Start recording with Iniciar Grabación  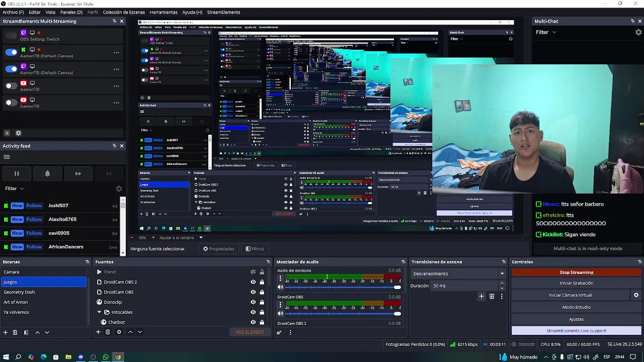click(x=577, y=283)
